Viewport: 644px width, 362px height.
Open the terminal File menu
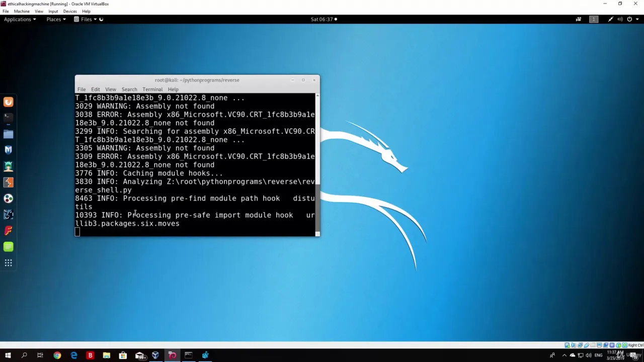[82, 89]
